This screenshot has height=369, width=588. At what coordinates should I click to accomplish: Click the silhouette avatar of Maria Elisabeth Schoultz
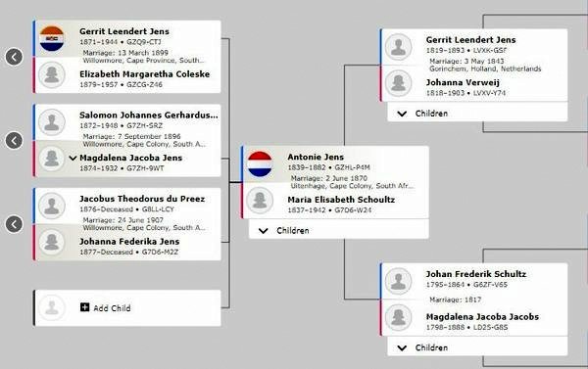(x=260, y=200)
